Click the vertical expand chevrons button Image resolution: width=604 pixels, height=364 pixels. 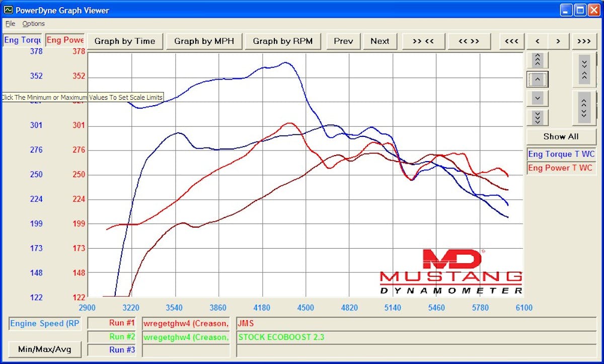[584, 108]
